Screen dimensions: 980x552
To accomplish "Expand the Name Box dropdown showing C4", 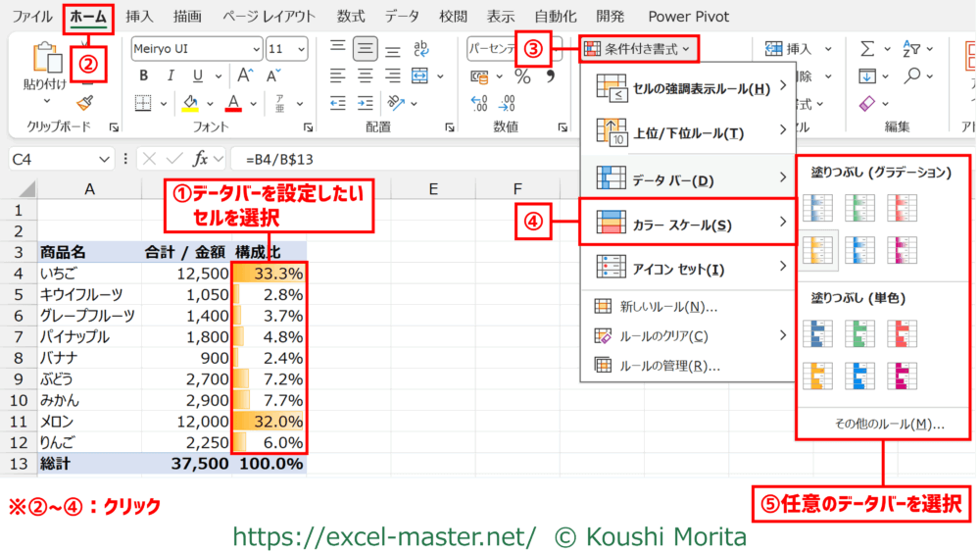I will coord(105,159).
